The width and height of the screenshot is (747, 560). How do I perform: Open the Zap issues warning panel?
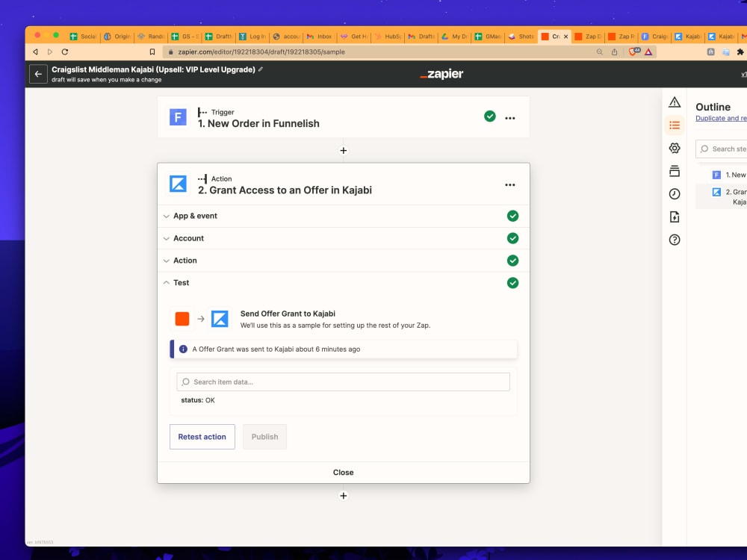tap(675, 102)
